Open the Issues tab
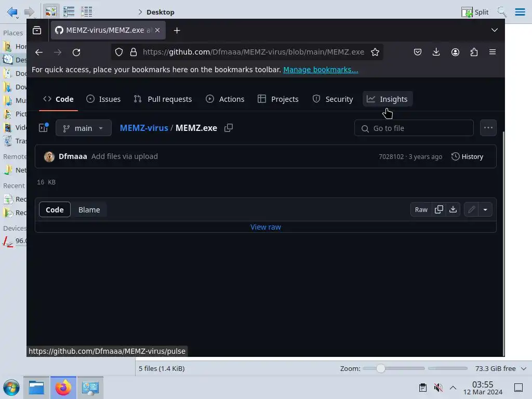 (x=103, y=99)
